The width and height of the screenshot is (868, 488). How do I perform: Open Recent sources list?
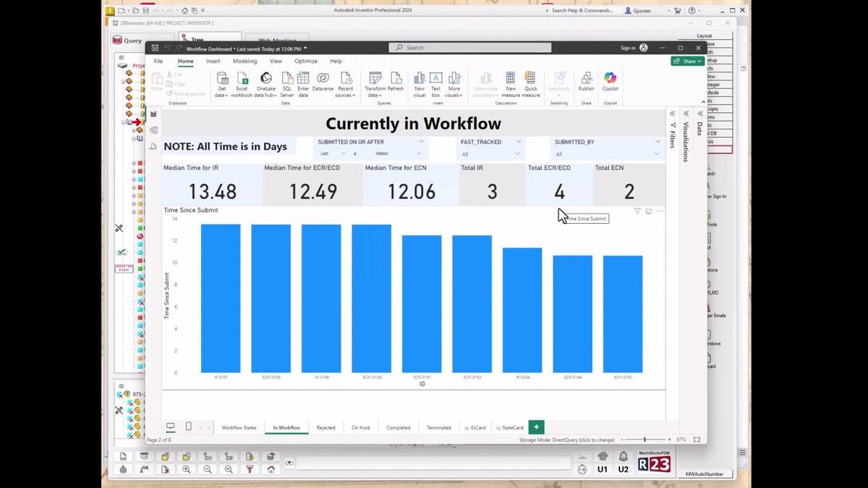pos(345,84)
